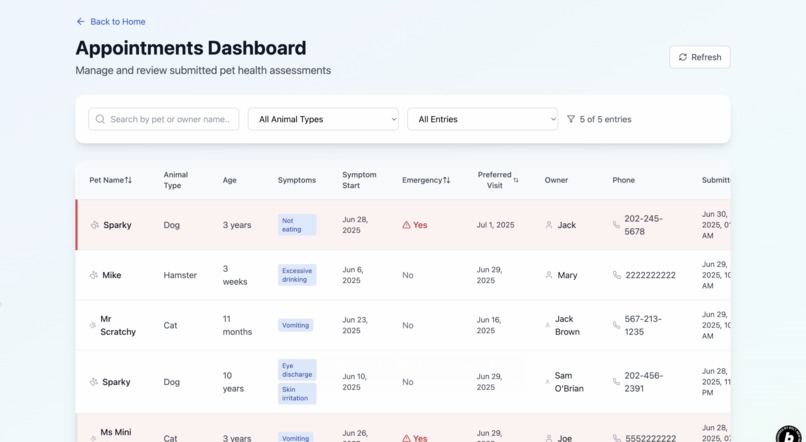Screen dimensions: 806x442
Task: Open the All Entries filter dropdown
Action: pos(482,119)
